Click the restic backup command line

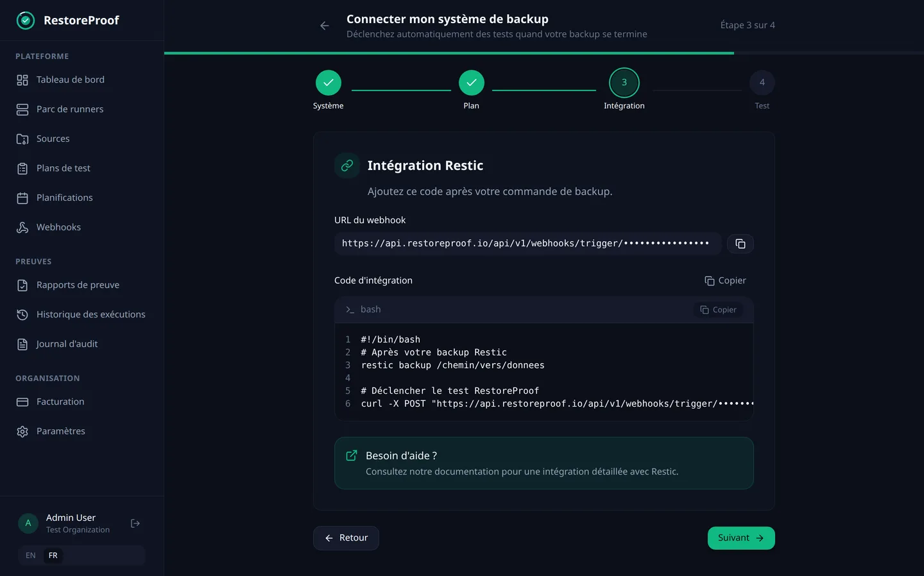click(x=452, y=365)
